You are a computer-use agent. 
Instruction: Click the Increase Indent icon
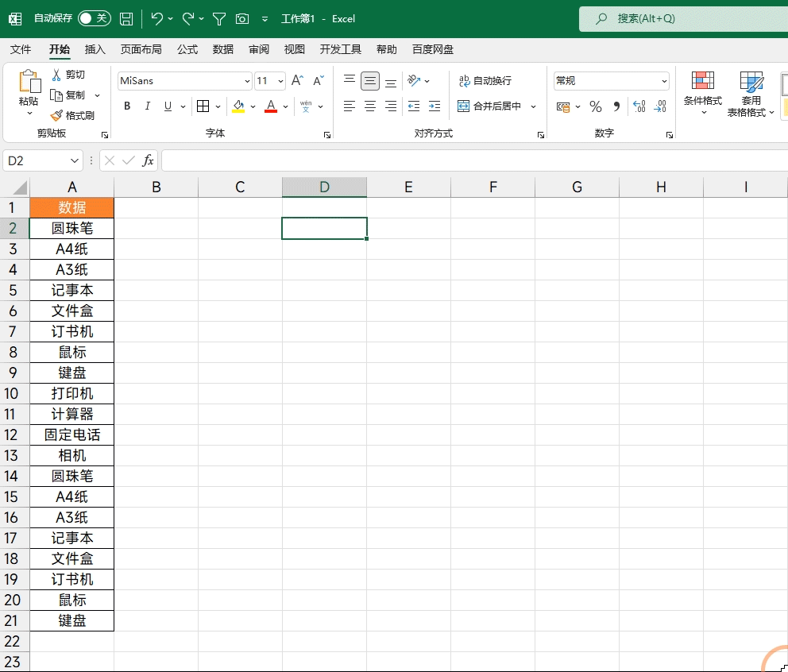[x=434, y=106]
